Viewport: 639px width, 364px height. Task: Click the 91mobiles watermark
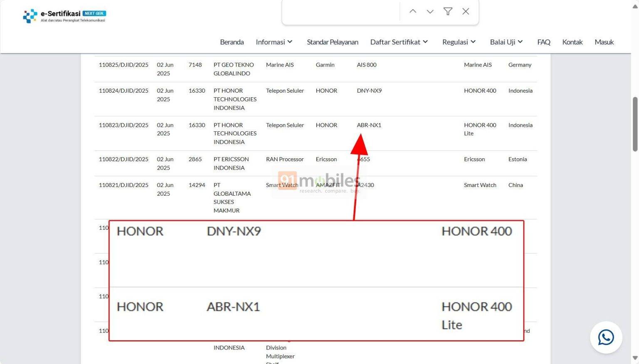click(x=319, y=183)
